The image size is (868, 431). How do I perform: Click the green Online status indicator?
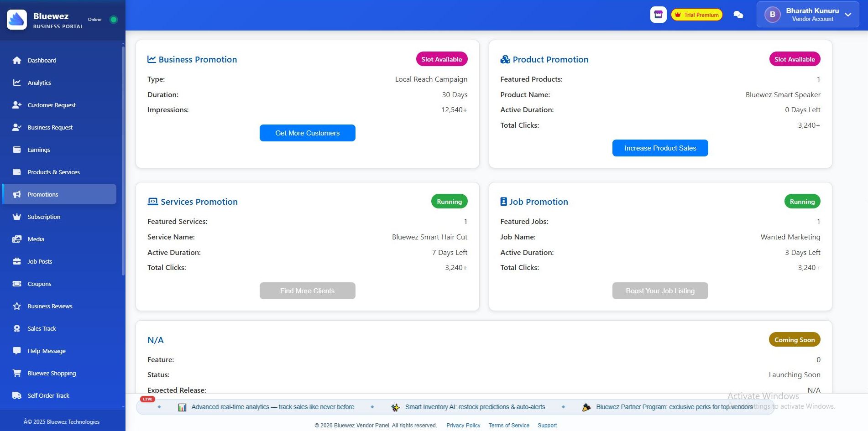(114, 20)
